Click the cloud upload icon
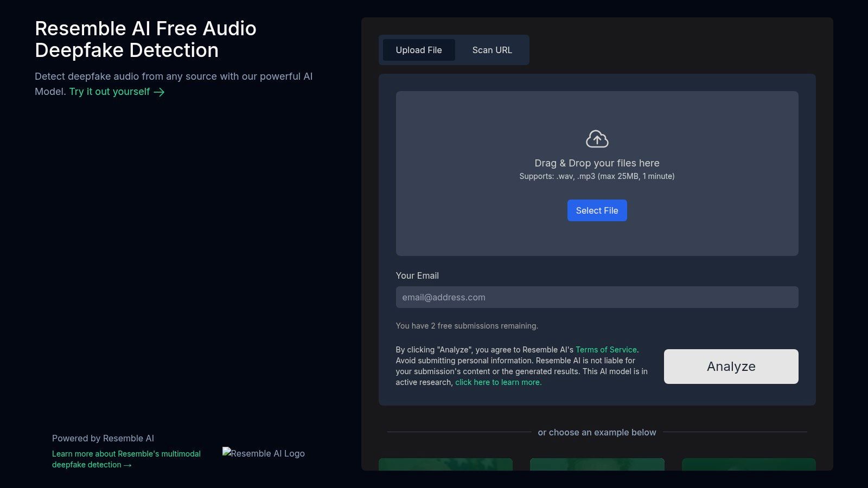Viewport: 868px width, 488px height. tap(597, 139)
